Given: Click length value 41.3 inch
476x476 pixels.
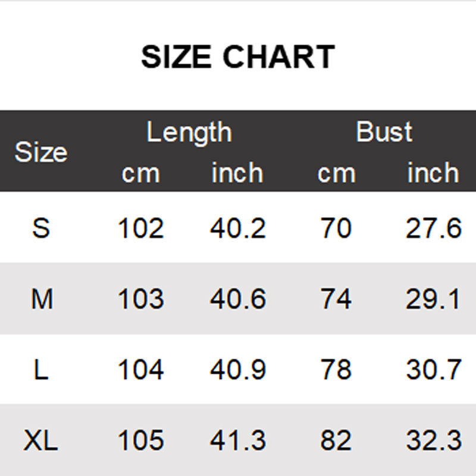Looking at the screenshot, I should pyautogui.click(x=237, y=441).
